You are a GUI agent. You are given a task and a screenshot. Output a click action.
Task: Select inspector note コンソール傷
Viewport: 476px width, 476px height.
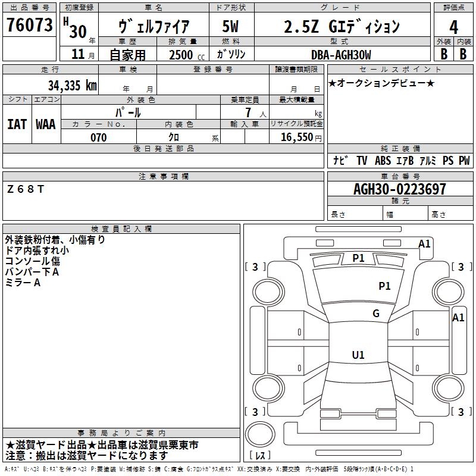33,261
